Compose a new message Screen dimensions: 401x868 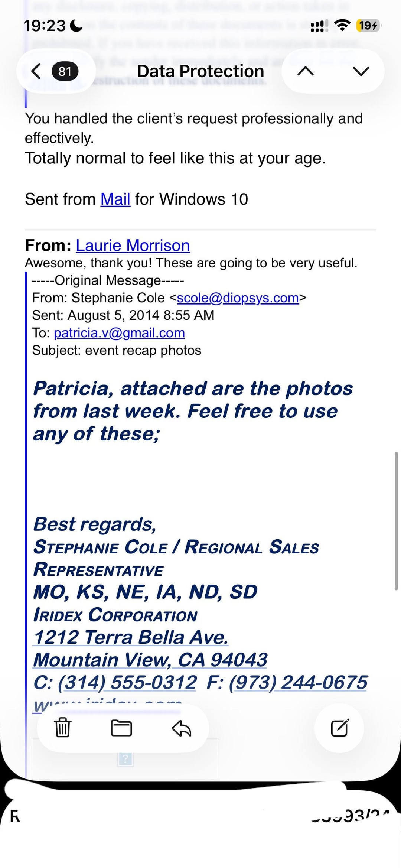click(x=339, y=728)
